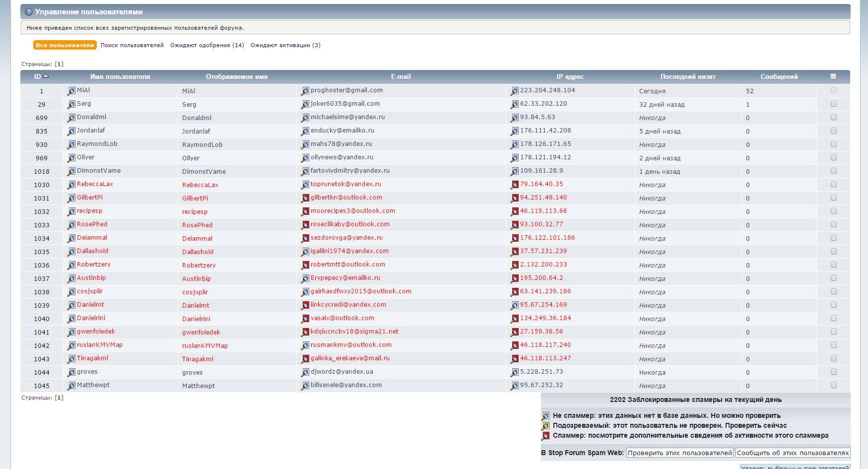Click 'Сегодня' last visit cell for MiAl

[652, 91]
